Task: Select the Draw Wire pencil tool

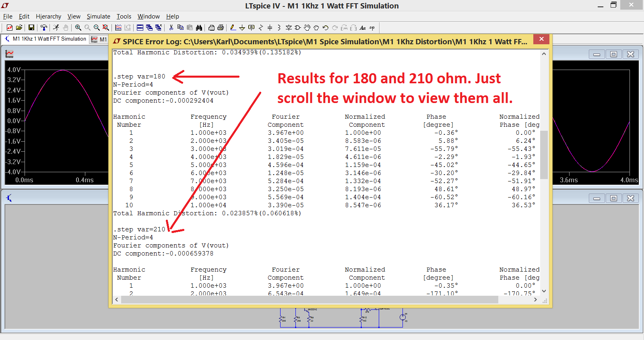Action: pos(233,28)
